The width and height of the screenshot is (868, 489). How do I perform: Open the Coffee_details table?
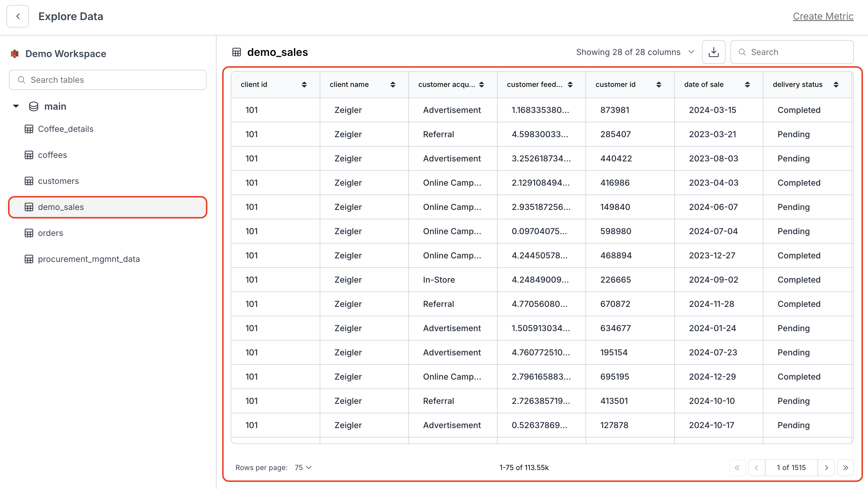65,129
